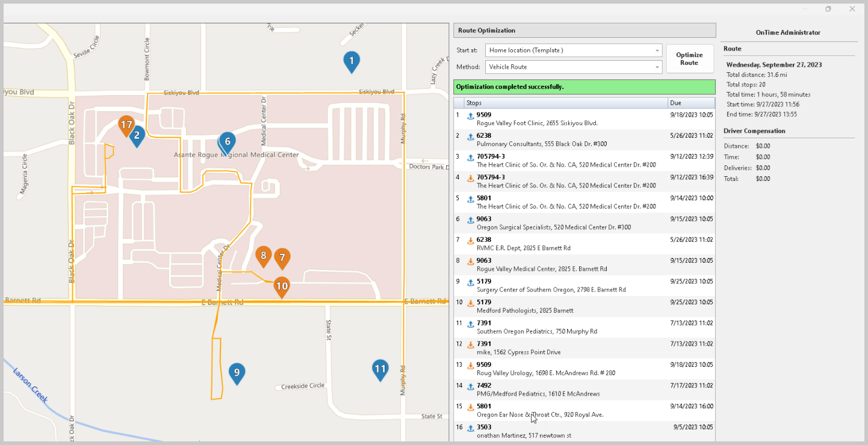This screenshot has height=445, width=868.
Task: Select stop row Surgery Center of Southern Oregon
Action: click(x=584, y=285)
